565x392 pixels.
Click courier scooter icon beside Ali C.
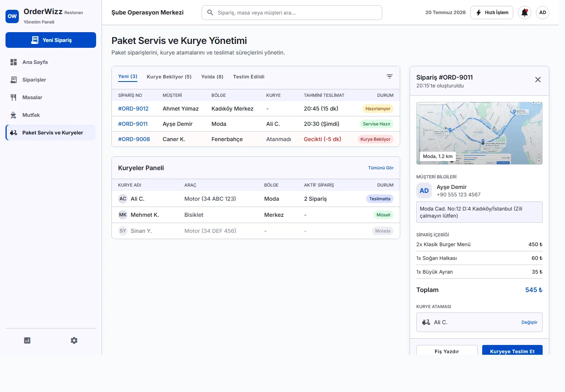426,322
